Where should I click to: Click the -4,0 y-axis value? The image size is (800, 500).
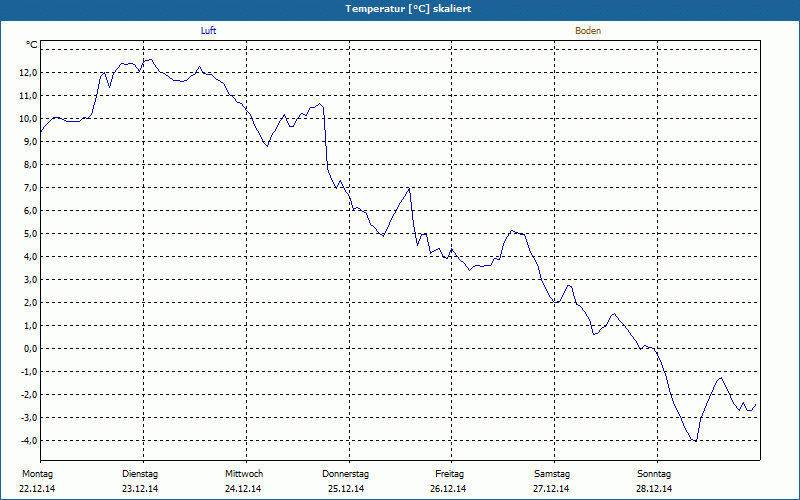click(29, 440)
